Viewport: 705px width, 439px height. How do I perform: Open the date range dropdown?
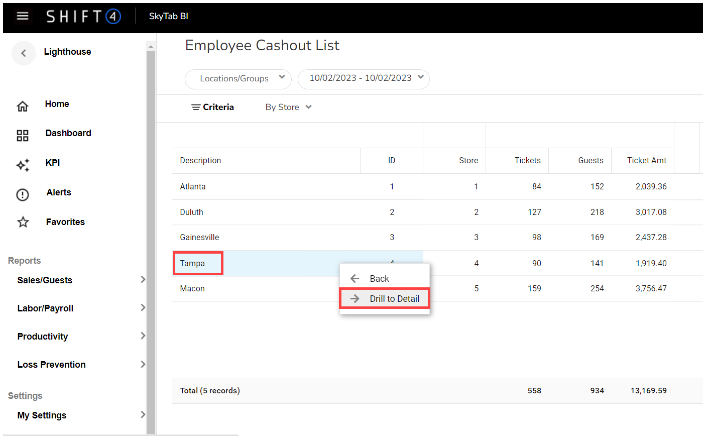364,78
